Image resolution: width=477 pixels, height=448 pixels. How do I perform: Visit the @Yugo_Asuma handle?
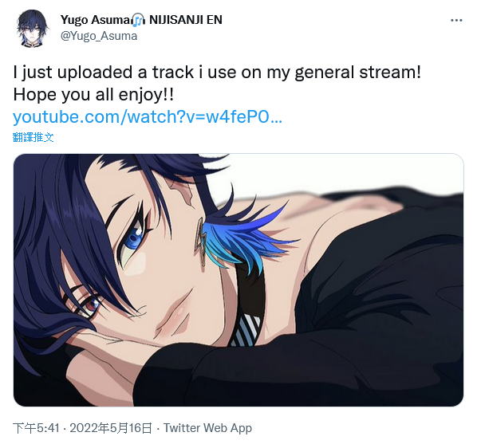[x=99, y=36]
